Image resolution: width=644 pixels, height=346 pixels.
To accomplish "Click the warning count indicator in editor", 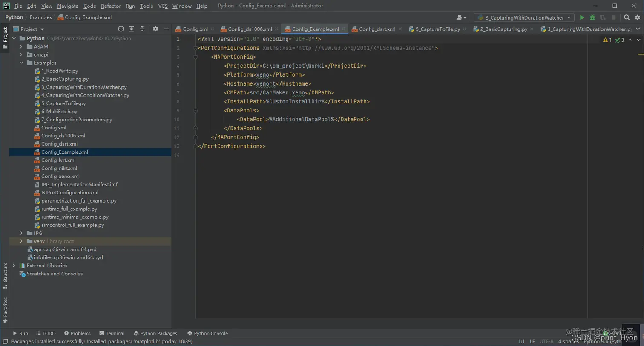I will (607, 40).
